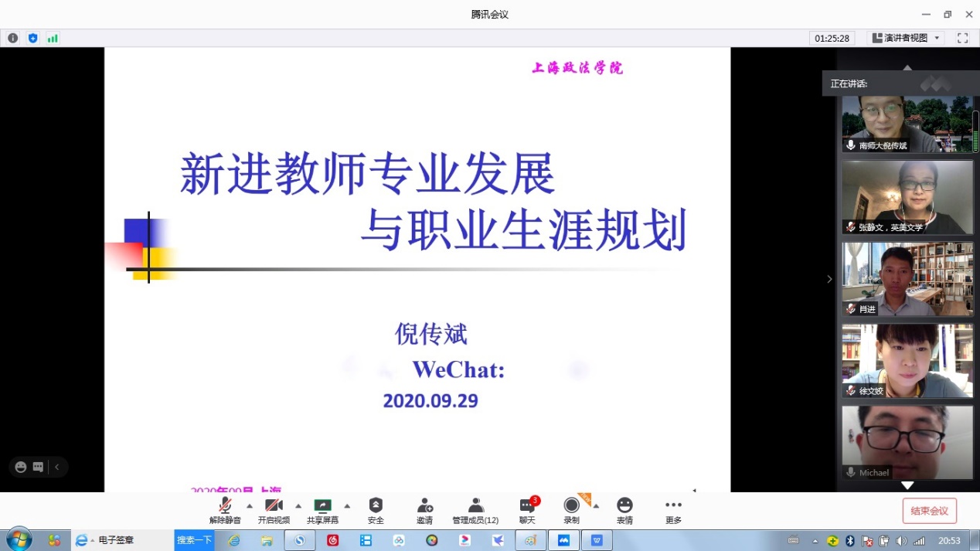Click 结束会议 to end the meeting
Viewport: 980px width, 551px height.
tap(929, 511)
